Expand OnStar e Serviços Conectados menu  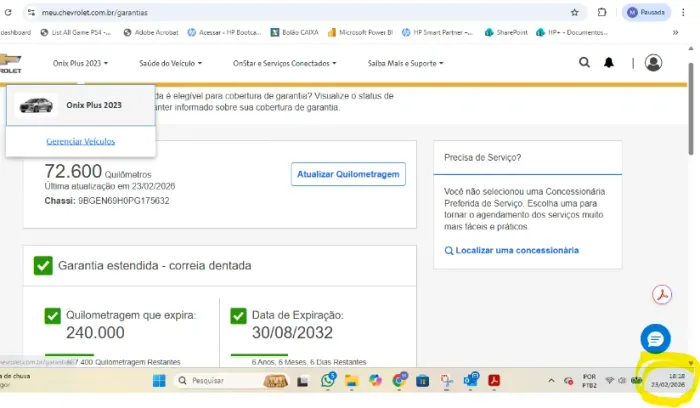click(x=284, y=63)
